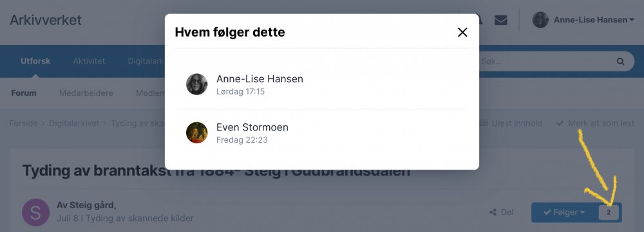Click the Steig gård author avatar

[35, 212]
